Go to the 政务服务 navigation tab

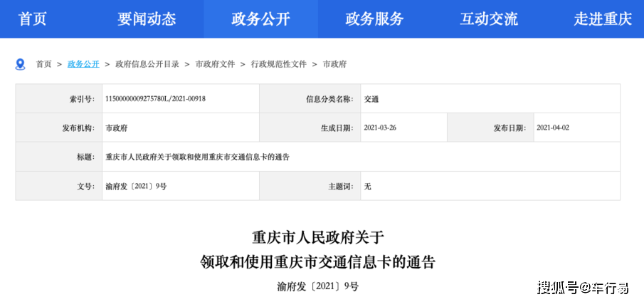click(374, 19)
